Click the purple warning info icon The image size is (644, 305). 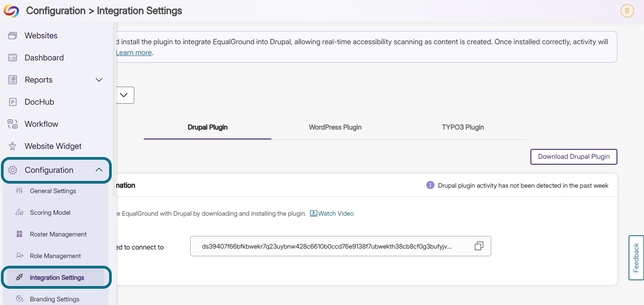pyautogui.click(x=430, y=185)
